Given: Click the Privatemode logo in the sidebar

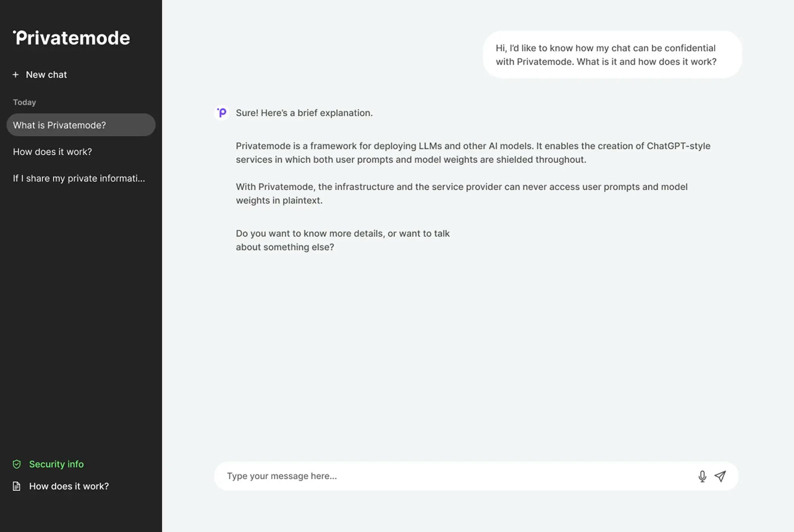Looking at the screenshot, I should (x=71, y=38).
